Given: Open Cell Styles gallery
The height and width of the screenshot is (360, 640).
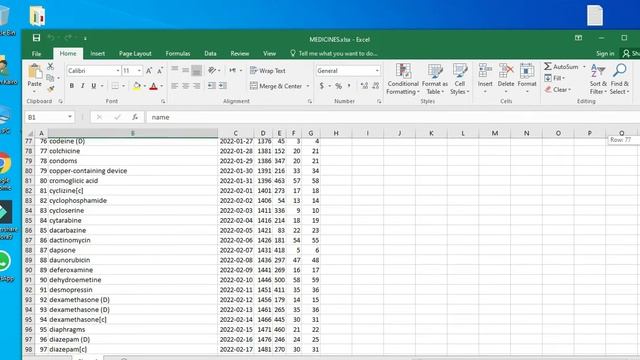Looking at the screenshot, I should coord(460,80).
